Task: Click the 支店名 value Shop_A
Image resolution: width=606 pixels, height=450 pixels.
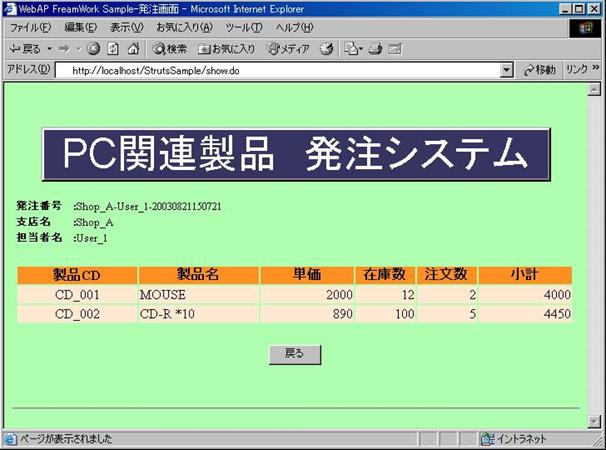Action: coord(93,223)
